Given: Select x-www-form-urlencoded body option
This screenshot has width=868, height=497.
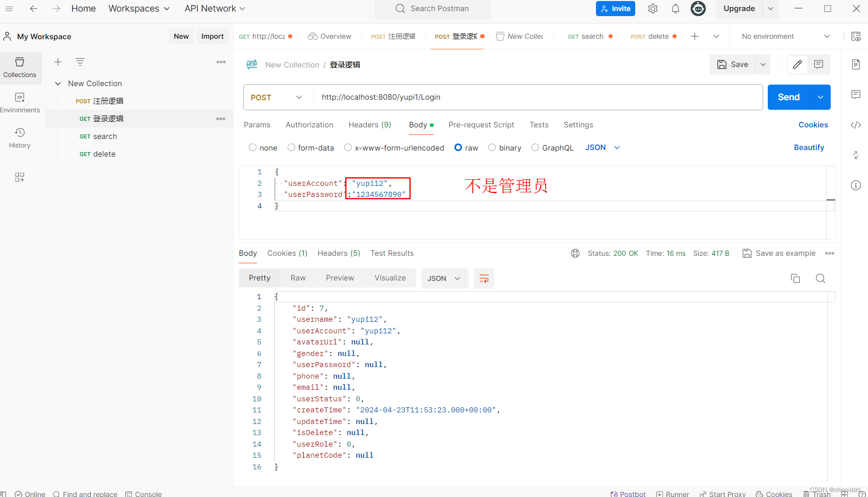Looking at the screenshot, I should point(348,148).
